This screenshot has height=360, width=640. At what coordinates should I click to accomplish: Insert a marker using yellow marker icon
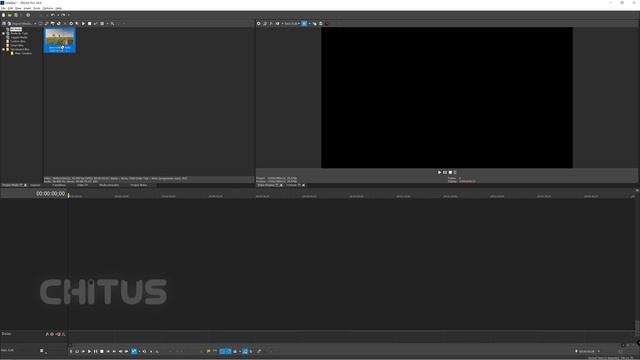click(208, 351)
